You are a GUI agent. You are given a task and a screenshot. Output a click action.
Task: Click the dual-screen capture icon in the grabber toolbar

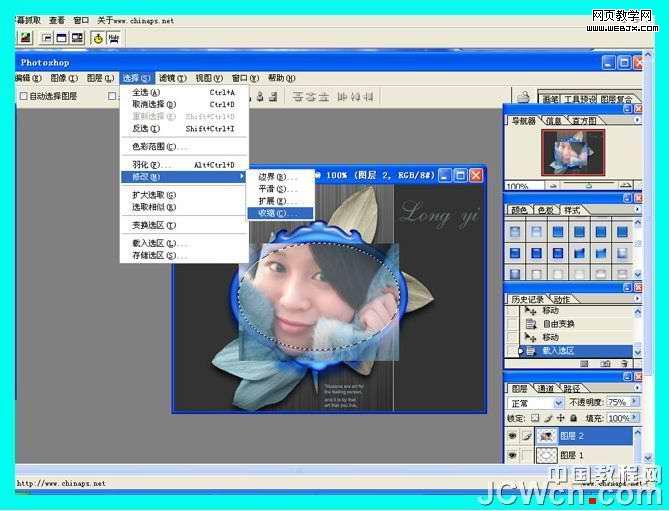(x=77, y=38)
